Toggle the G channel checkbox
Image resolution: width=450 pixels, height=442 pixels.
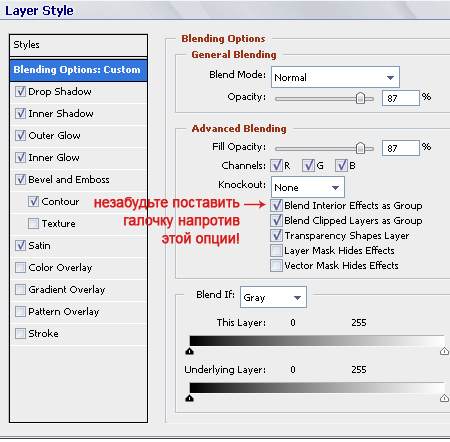[x=308, y=165]
